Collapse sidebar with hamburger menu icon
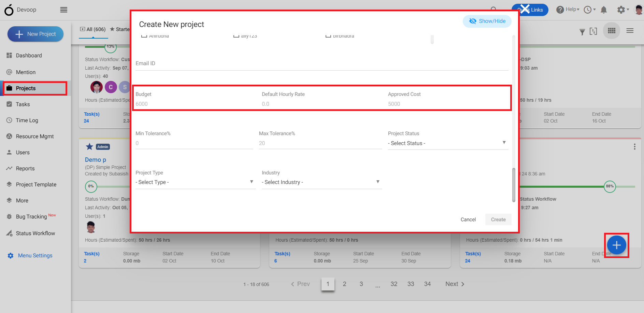 [x=64, y=10]
